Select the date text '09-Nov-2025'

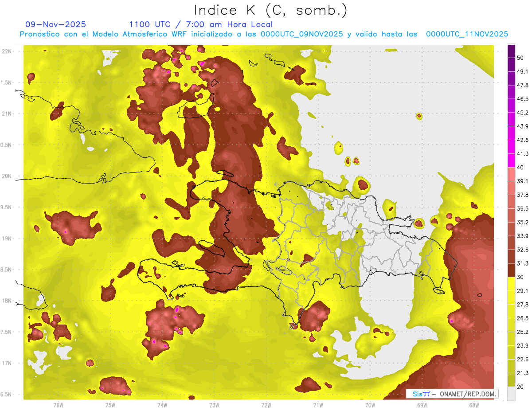[56, 24]
